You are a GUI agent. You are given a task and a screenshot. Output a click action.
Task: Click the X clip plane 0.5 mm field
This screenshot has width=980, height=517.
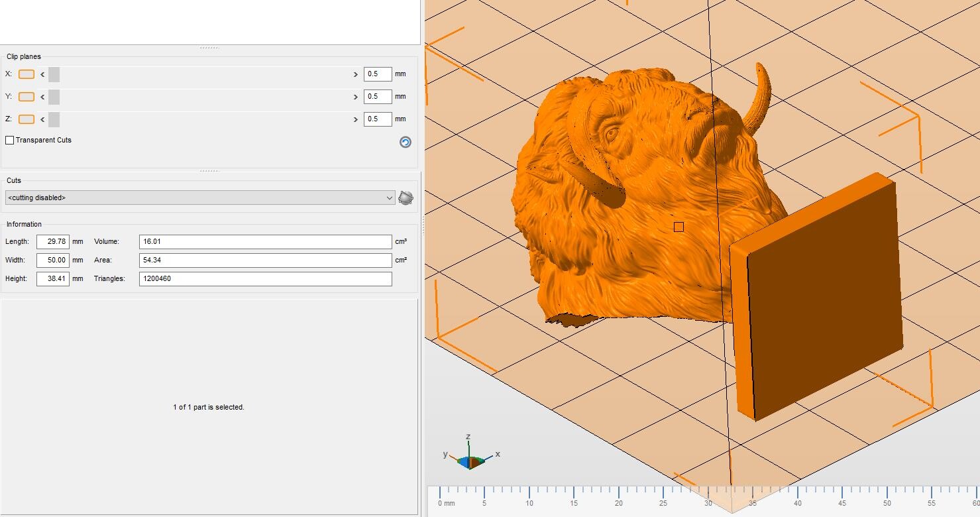pyautogui.click(x=378, y=74)
